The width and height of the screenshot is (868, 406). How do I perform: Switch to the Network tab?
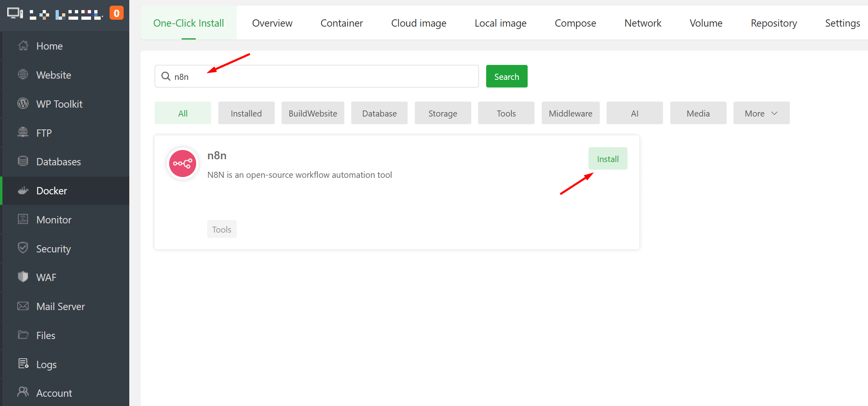point(643,23)
